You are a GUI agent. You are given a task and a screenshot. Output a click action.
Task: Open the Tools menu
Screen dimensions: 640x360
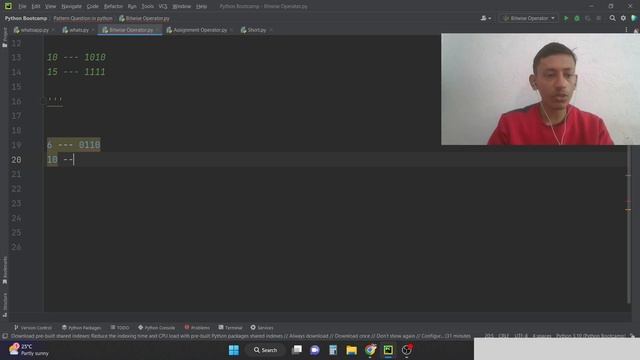coord(147,6)
